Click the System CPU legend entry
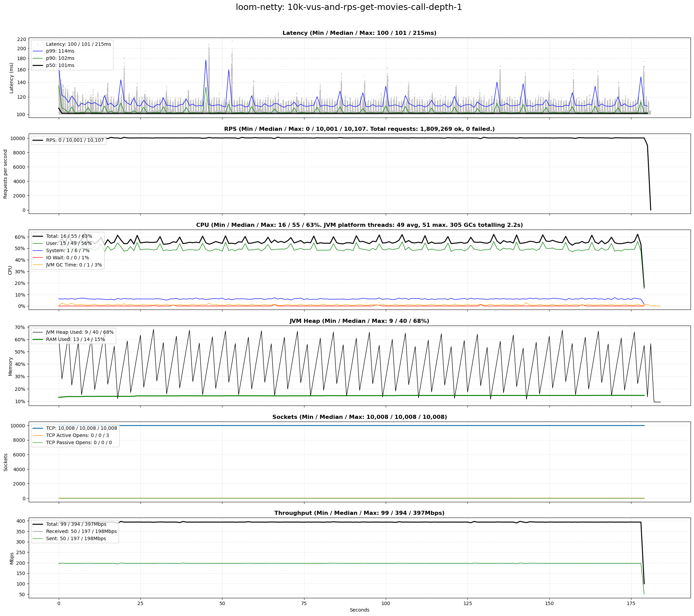694x616 pixels. 68,251
